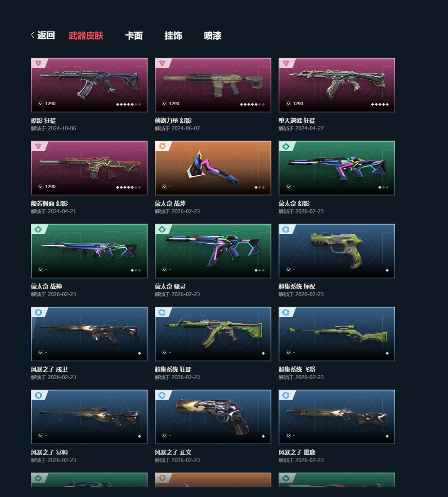Open the 风暴之子 雄鹿 skin thumbnail
The width and height of the screenshot is (448, 497).
pyautogui.click(x=337, y=417)
